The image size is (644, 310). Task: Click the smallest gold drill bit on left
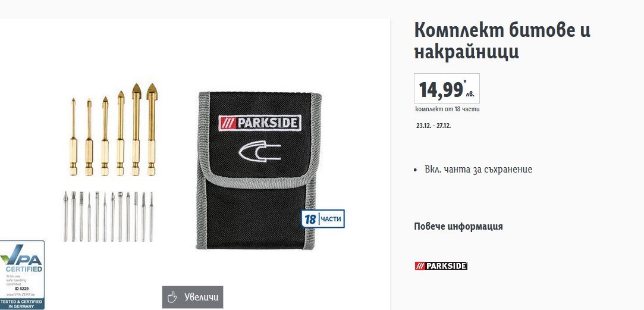point(74,137)
